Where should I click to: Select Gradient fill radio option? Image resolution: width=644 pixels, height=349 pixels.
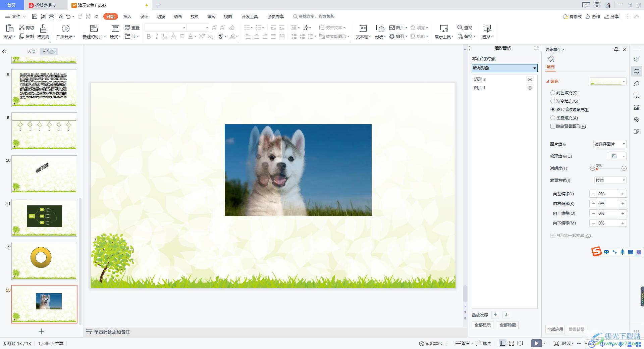(553, 101)
